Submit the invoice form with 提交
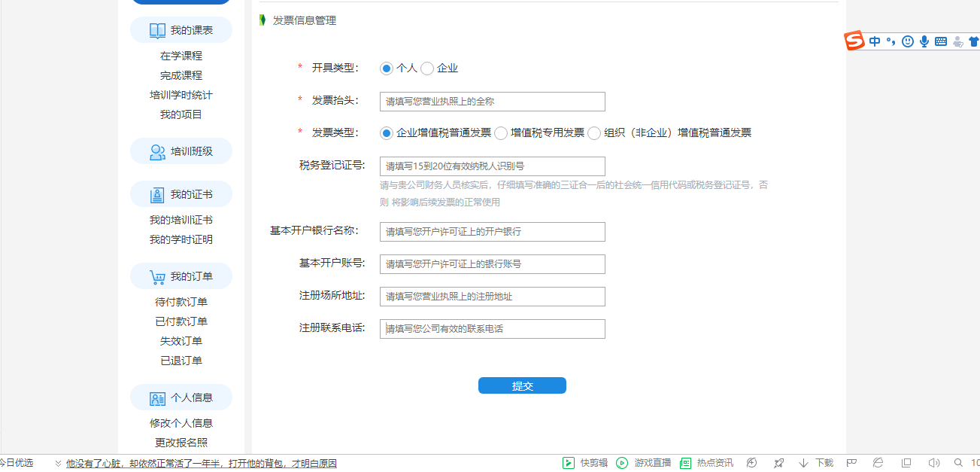The image size is (980, 472). 522,385
